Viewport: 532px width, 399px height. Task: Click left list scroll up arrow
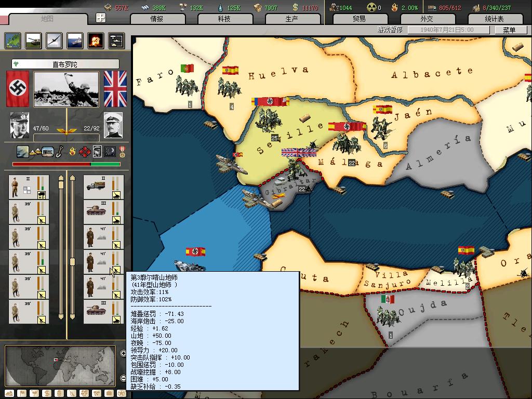pyautogui.click(x=61, y=178)
